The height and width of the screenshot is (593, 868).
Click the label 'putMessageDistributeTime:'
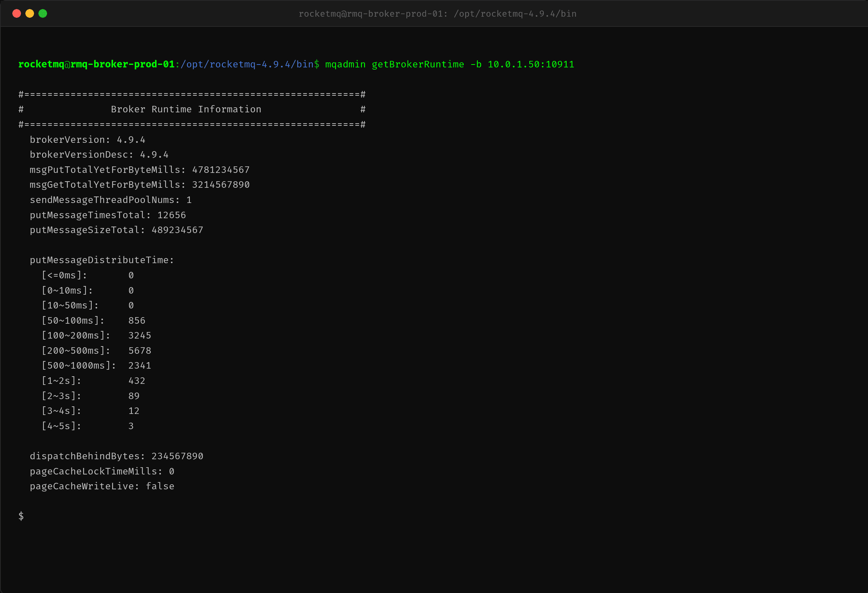102,261
